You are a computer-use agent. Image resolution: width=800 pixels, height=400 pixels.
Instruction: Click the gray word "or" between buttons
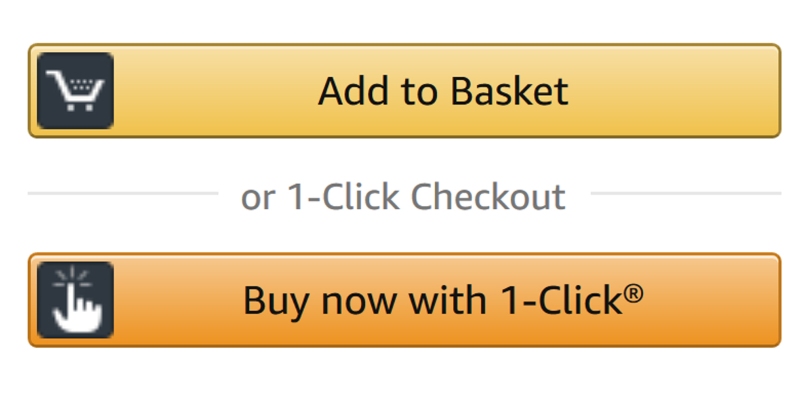click(x=258, y=197)
